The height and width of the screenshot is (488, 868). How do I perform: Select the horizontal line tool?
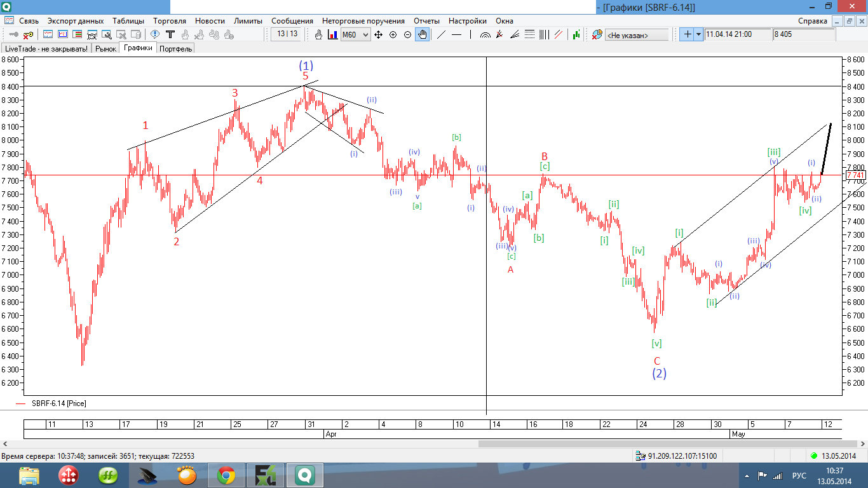456,34
